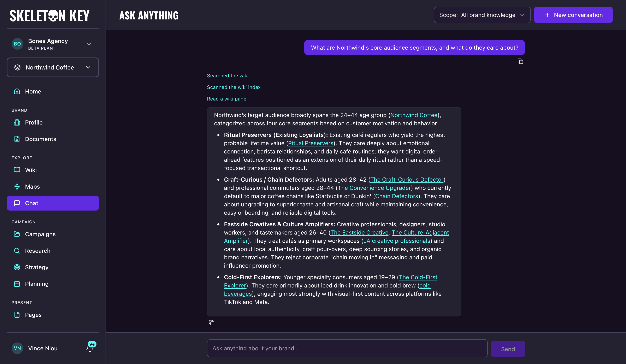Start a New conversation

pos(573,15)
